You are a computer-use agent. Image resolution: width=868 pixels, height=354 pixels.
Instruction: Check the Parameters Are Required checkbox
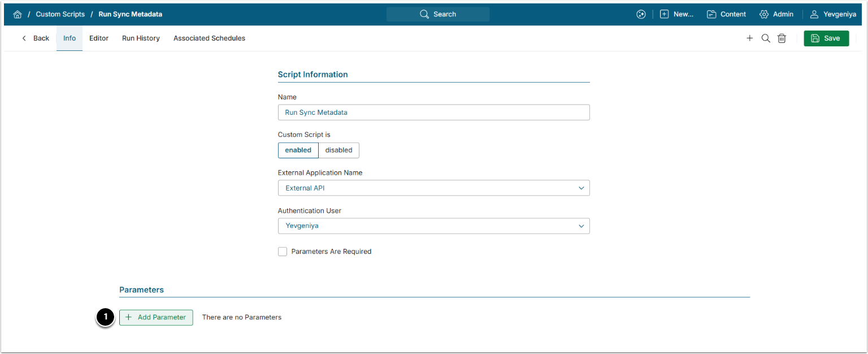[x=283, y=252]
